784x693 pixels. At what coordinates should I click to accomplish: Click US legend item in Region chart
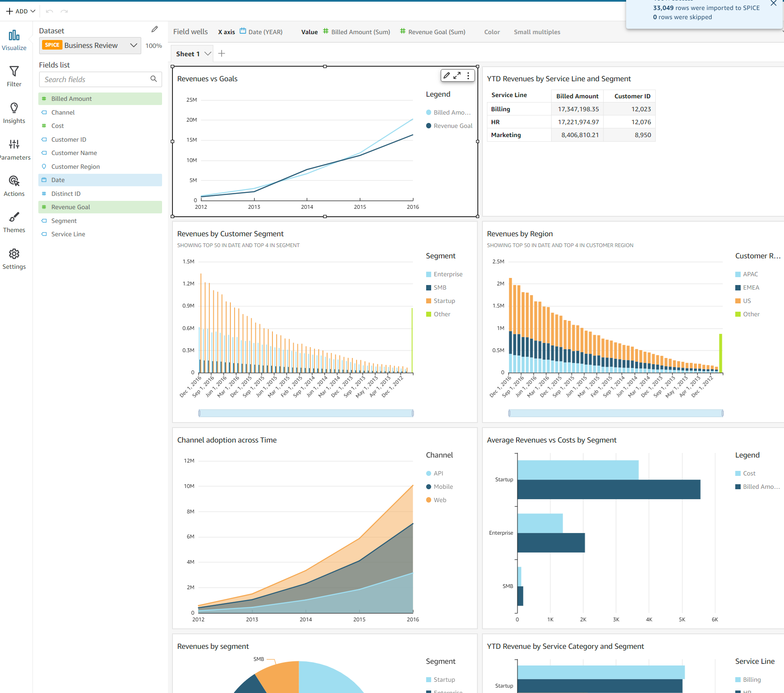tap(743, 301)
